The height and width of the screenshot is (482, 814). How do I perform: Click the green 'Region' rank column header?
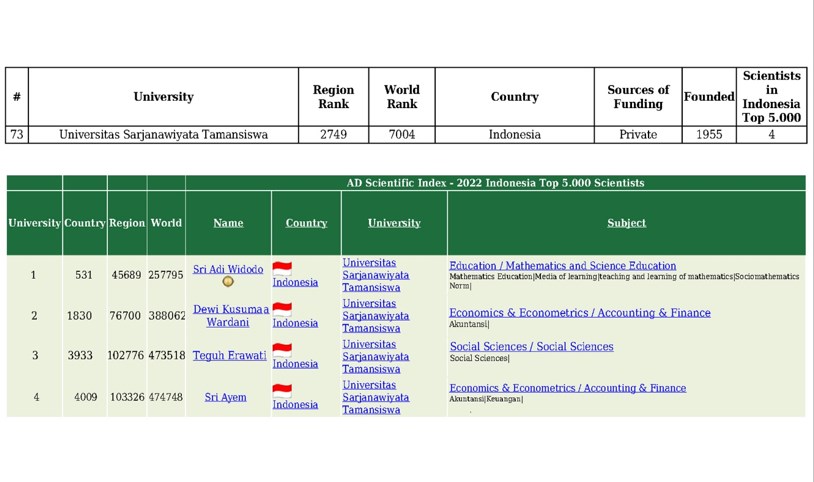coord(127,223)
